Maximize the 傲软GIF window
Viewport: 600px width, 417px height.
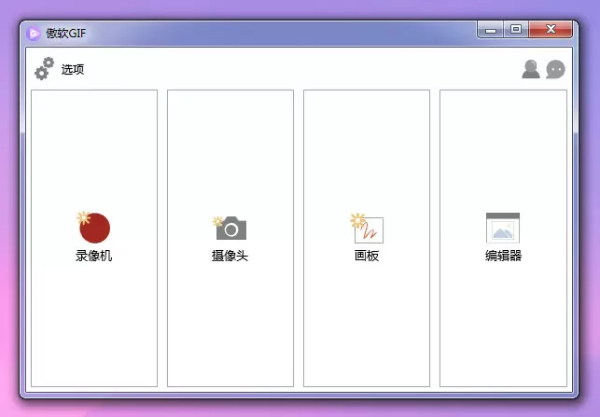(516, 29)
